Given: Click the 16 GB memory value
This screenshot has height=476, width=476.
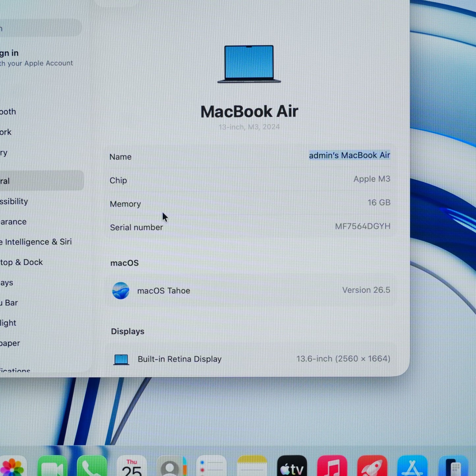Looking at the screenshot, I should pyautogui.click(x=379, y=202).
